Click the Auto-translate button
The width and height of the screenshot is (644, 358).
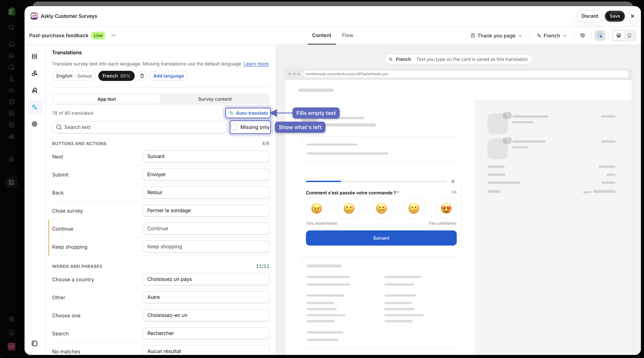click(x=248, y=113)
